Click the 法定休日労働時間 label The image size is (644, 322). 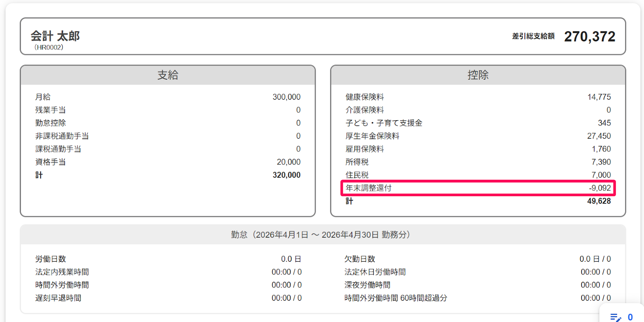375,272
